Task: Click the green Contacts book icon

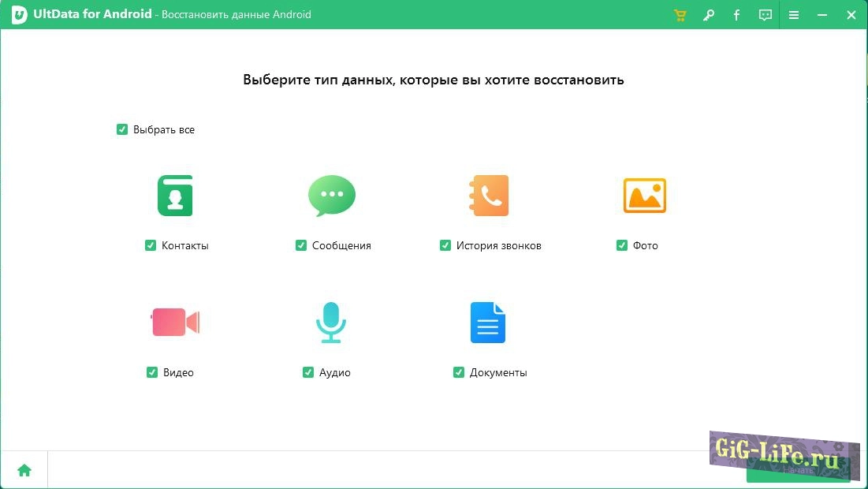Action: pyautogui.click(x=175, y=196)
